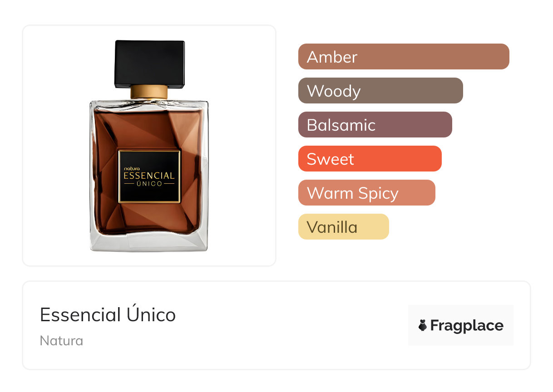Image resolution: width=553 pixels, height=392 pixels.
Task: Click the clear glass base of the bottle
Action: (x=149, y=242)
